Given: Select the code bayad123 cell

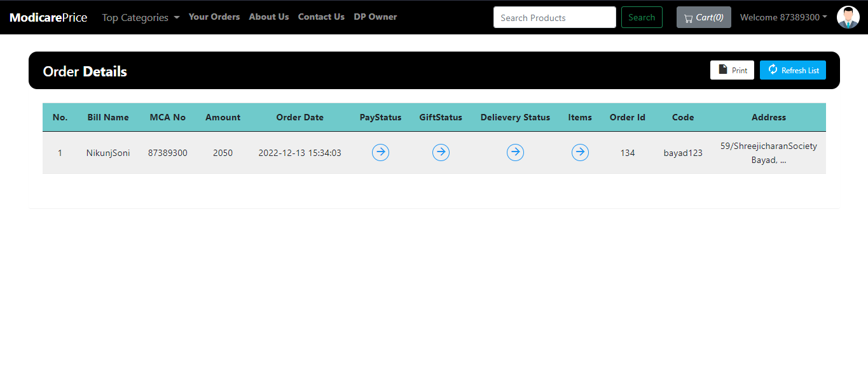Looking at the screenshot, I should click(683, 153).
